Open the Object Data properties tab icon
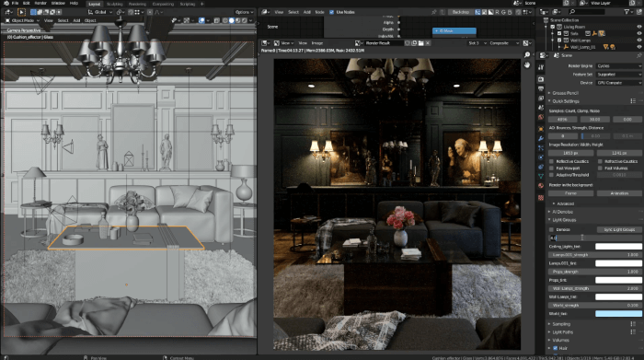 click(x=541, y=176)
